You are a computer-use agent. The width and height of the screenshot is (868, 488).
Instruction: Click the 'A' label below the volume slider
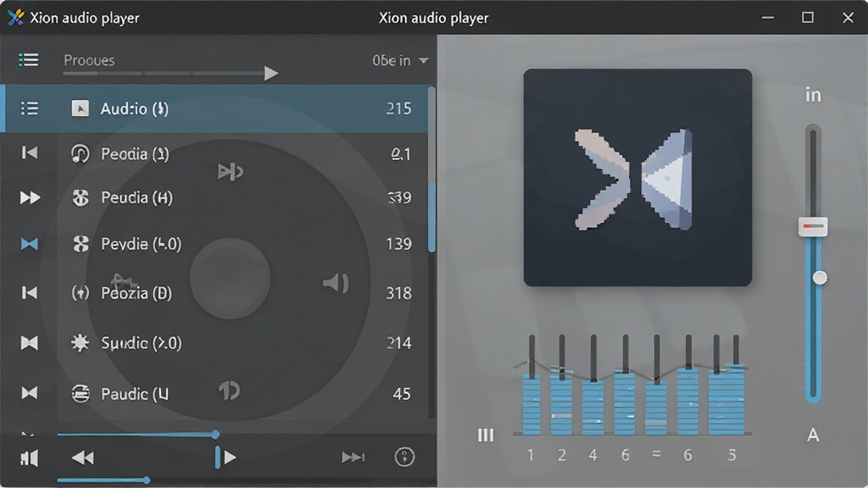(813, 435)
